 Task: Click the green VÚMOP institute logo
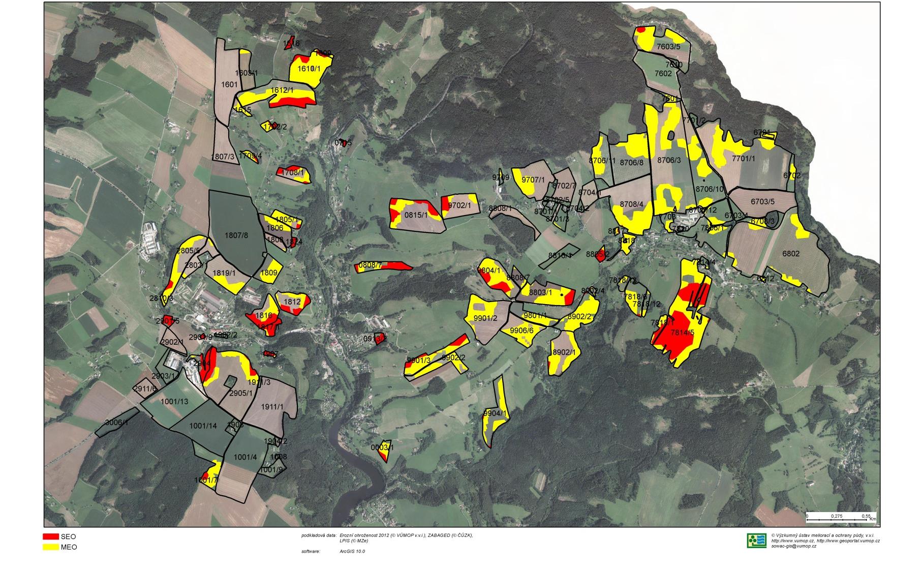(756, 541)
